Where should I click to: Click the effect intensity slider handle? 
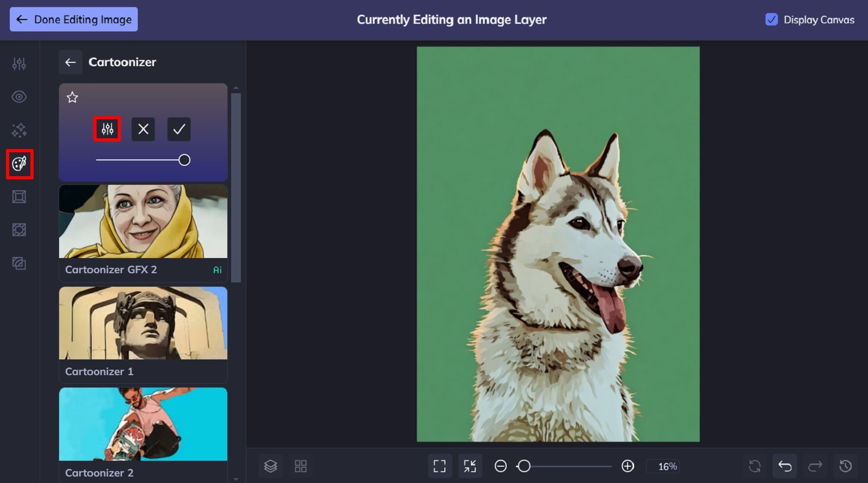pyautogui.click(x=184, y=160)
